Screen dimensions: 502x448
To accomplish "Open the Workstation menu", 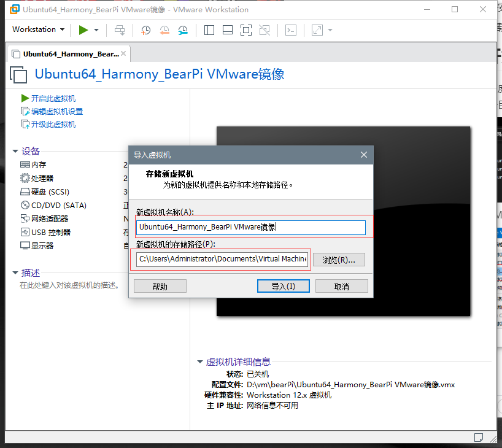I will click(x=39, y=29).
